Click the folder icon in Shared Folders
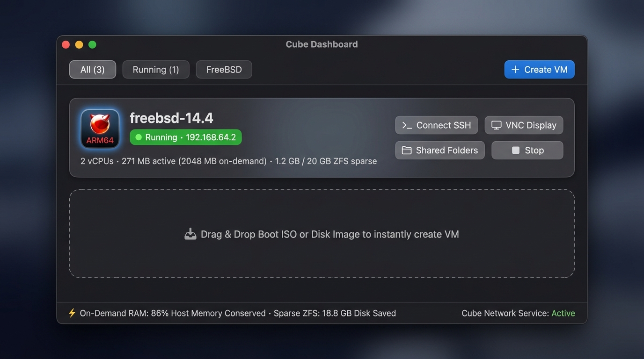 pyautogui.click(x=407, y=151)
